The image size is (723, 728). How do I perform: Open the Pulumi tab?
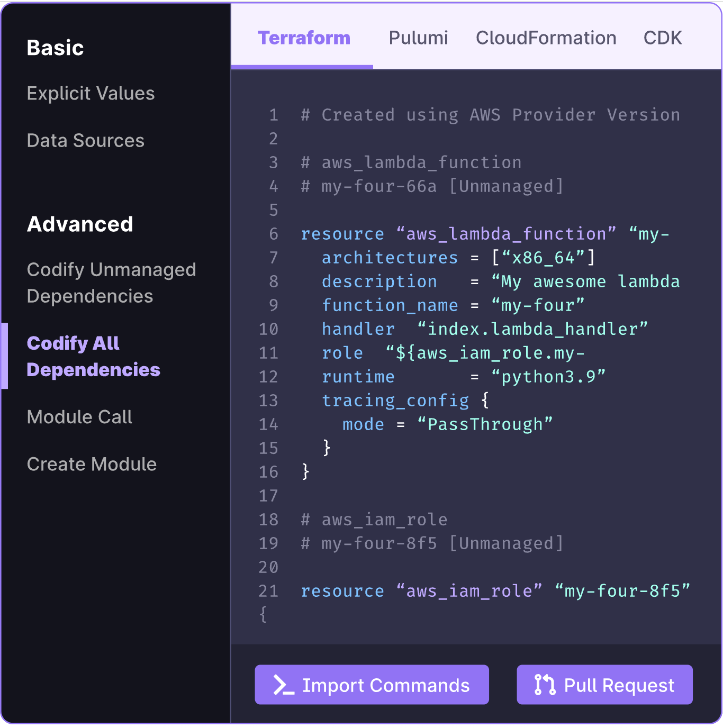pos(418,38)
